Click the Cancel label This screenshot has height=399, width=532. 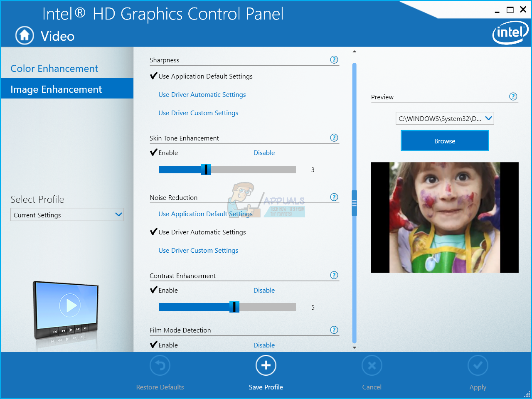click(372, 387)
